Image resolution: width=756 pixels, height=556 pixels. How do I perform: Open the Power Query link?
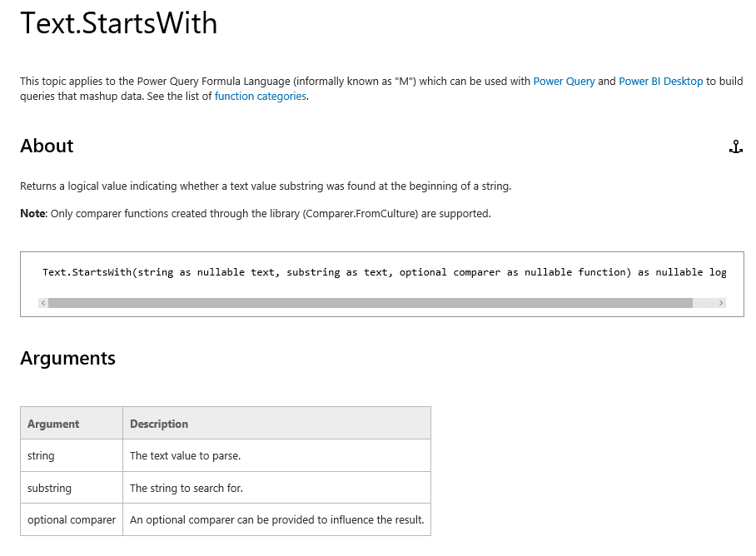point(564,82)
